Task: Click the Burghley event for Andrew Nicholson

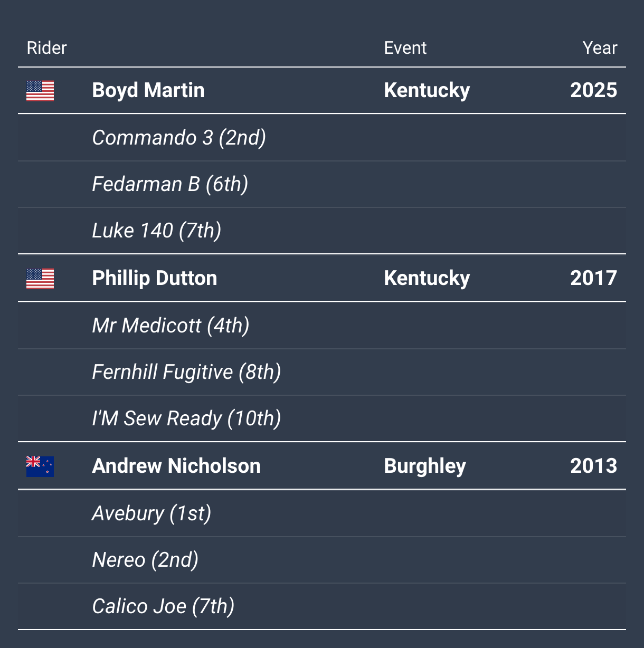Action: [x=425, y=466]
